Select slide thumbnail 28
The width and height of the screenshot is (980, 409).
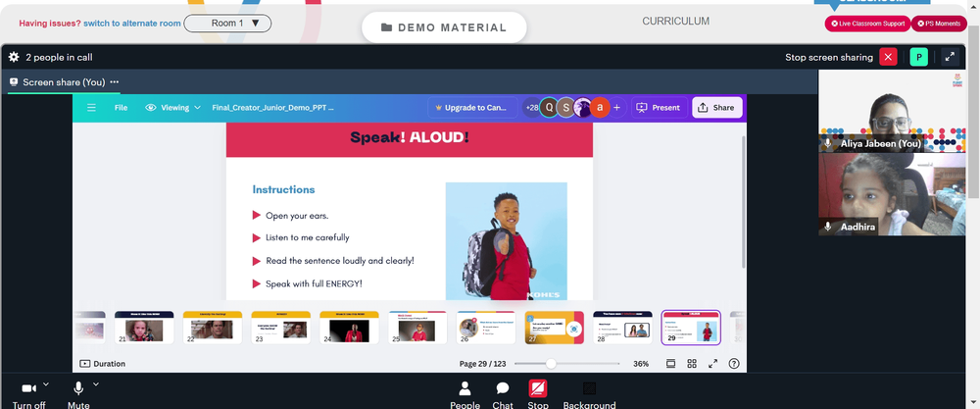coord(622,328)
